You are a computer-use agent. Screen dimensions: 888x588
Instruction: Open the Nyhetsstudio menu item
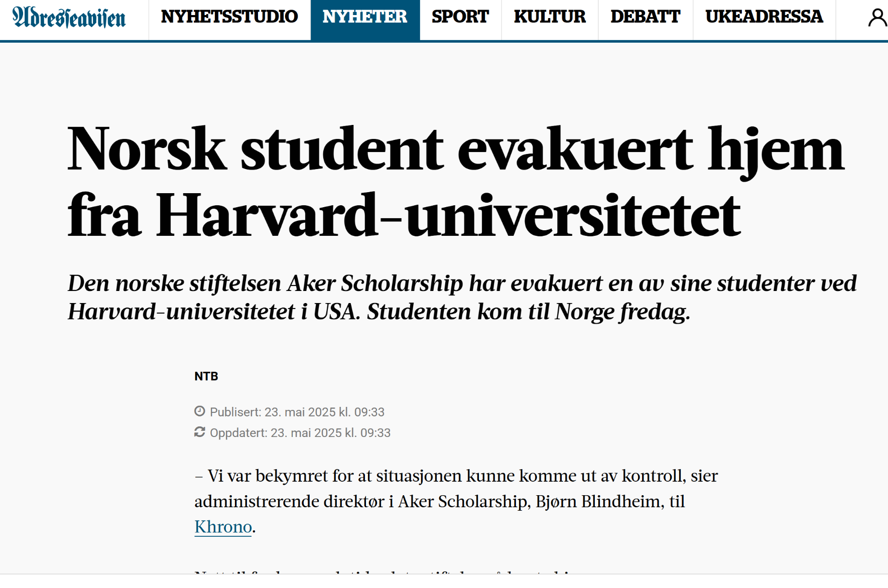coord(229,17)
